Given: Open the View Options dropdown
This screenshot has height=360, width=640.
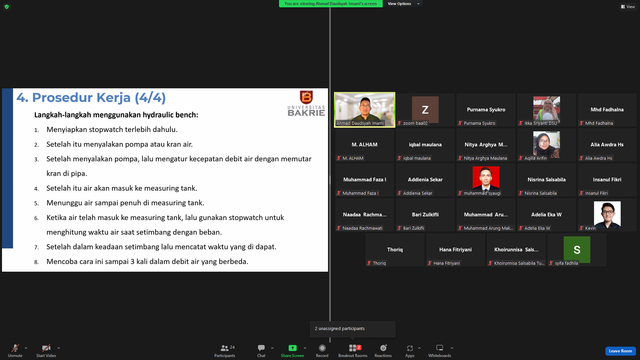Looking at the screenshot, I should (403, 4).
